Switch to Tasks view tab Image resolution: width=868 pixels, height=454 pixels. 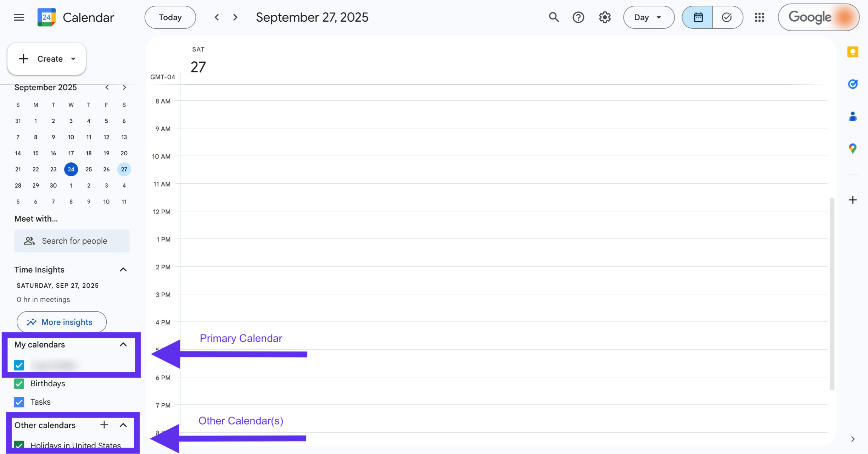click(727, 17)
